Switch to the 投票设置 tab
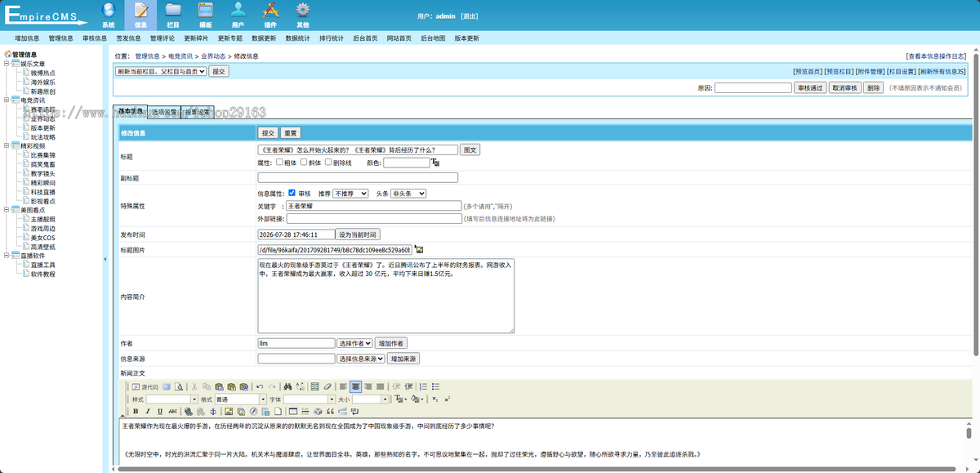Screen dimensions: 980x473 (x=197, y=112)
